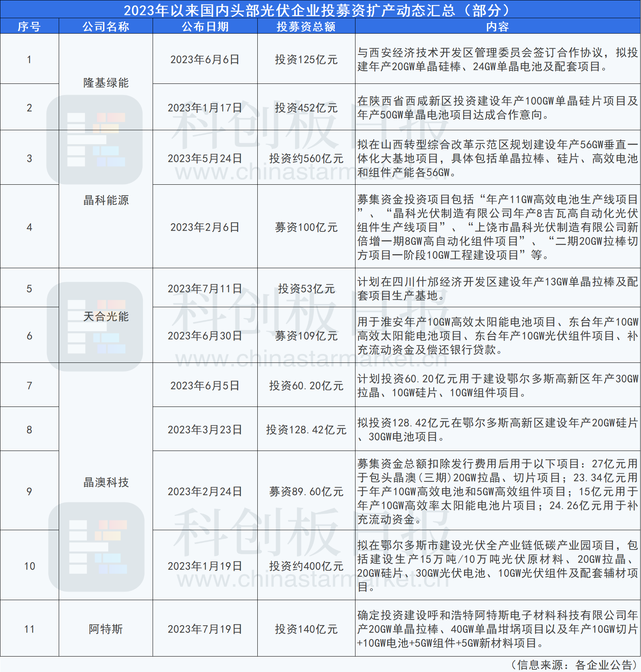The height and width of the screenshot is (672, 641).
Task: Click serial number 10 cell
Action: [x=29, y=566]
